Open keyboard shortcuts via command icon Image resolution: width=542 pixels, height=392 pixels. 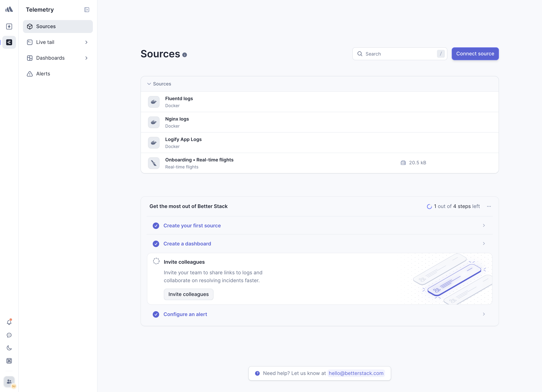(x=9, y=361)
